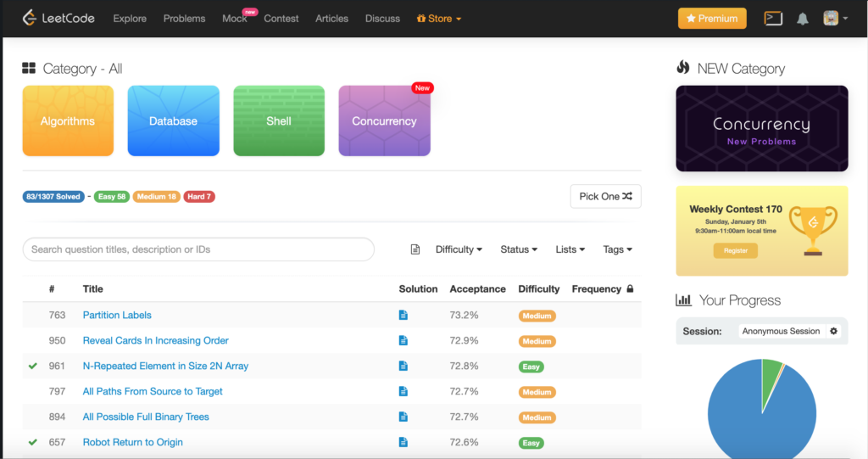This screenshot has height=459, width=868.
Task: Sort by the # column header
Action: [52, 288]
